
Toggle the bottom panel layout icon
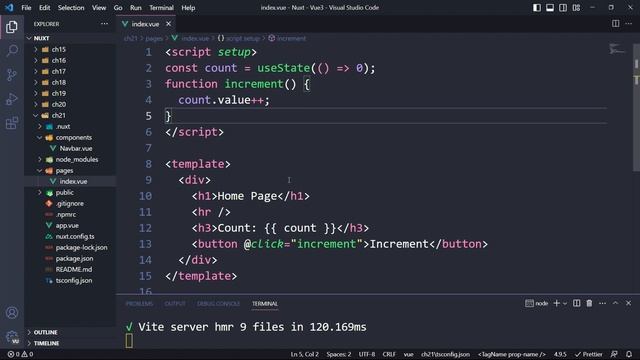point(550,8)
